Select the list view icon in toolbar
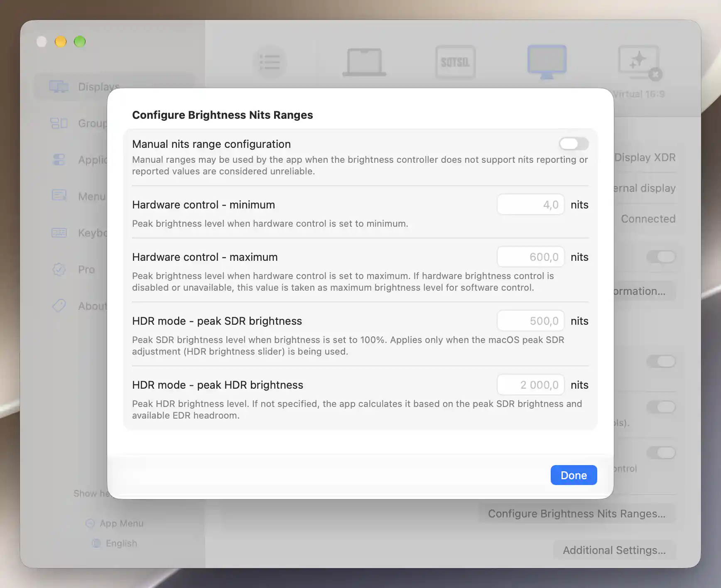Image resolution: width=721 pixels, height=588 pixels. point(270,63)
